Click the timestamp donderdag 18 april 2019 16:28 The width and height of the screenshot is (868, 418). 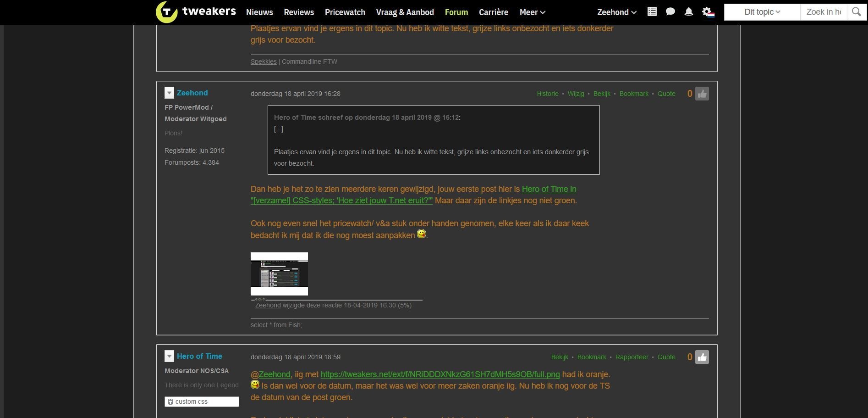pos(296,94)
